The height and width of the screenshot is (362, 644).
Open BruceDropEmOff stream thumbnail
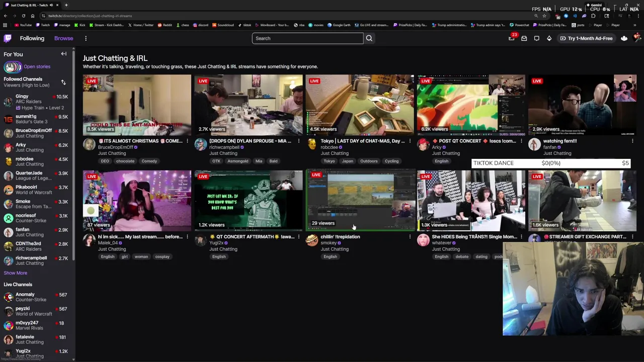pos(137,105)
